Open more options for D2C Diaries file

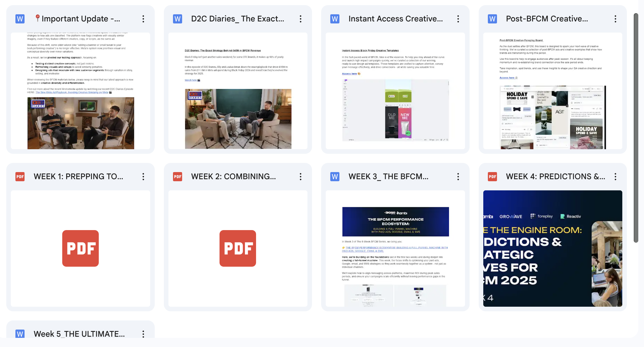301,19
